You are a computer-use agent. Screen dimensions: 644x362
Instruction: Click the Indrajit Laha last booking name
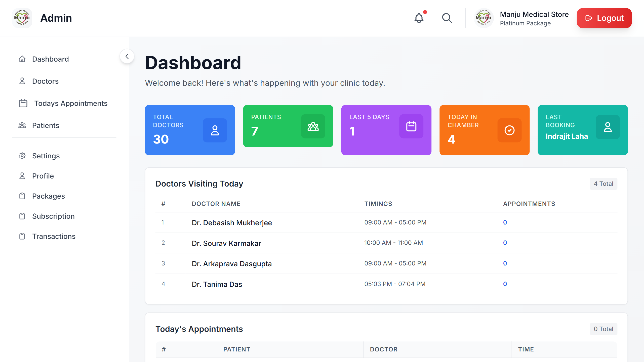(567, 136)
